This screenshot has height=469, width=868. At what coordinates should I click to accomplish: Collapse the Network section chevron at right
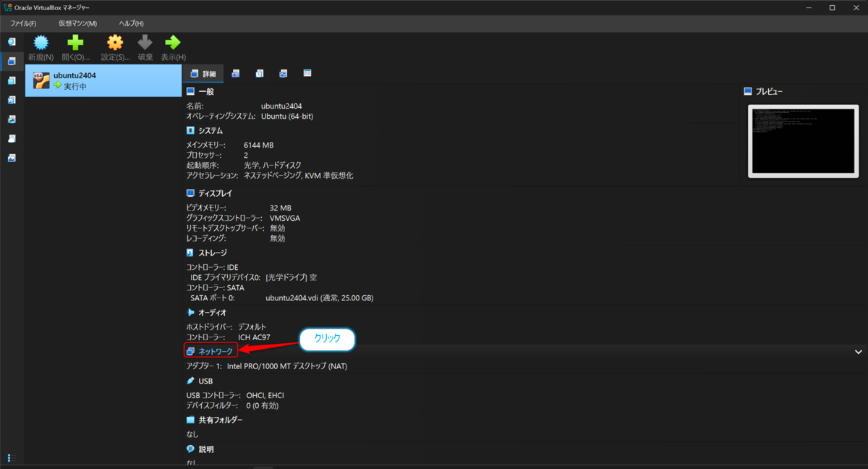point(859,352)
